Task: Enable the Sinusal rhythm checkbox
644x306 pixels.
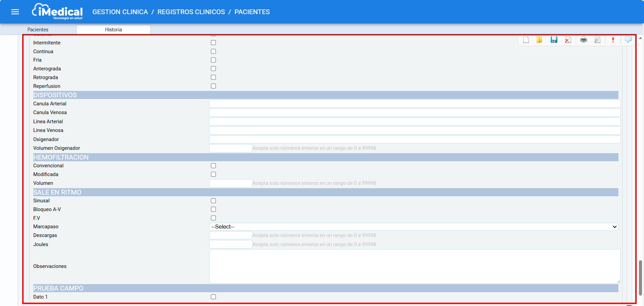Action: pyautogui.click(x=213, y=201)
